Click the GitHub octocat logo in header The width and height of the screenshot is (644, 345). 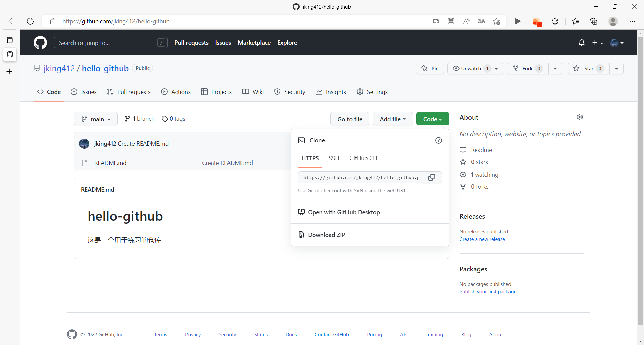(x=40, y=43)
